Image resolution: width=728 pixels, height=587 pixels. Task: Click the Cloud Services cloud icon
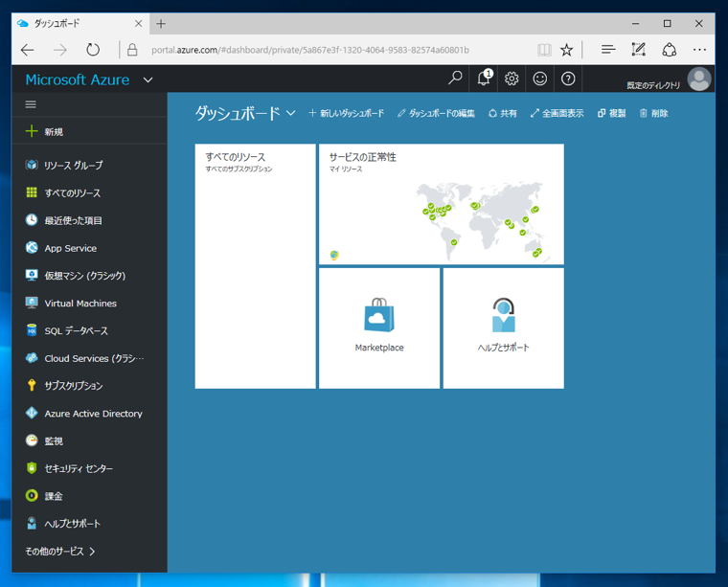pos(32,358)
